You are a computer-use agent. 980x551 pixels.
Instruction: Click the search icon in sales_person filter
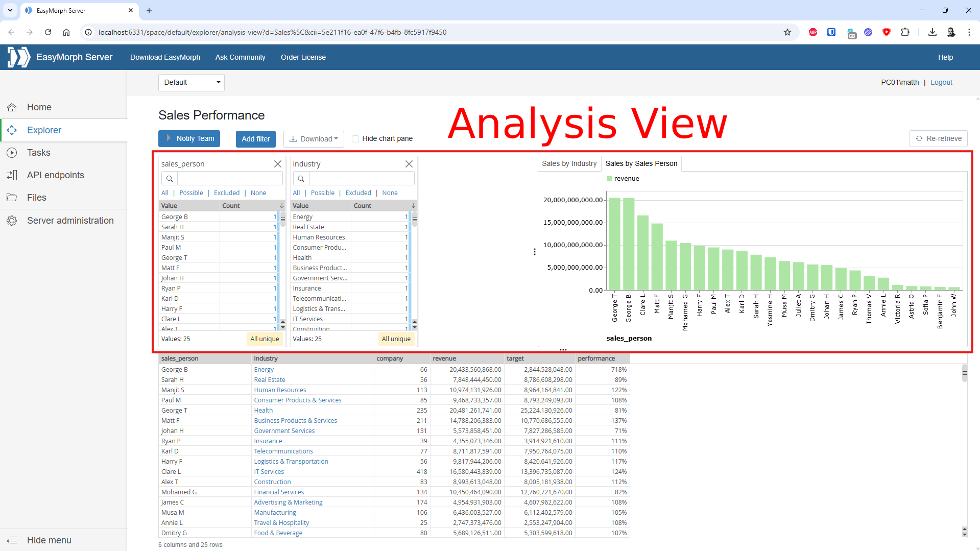pos(170,178)
